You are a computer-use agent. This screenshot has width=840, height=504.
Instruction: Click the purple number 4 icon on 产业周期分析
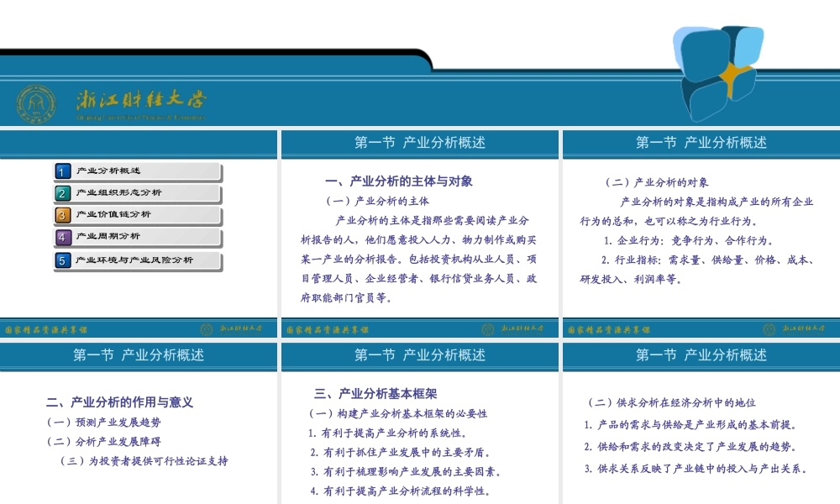(x=62, y=238)
